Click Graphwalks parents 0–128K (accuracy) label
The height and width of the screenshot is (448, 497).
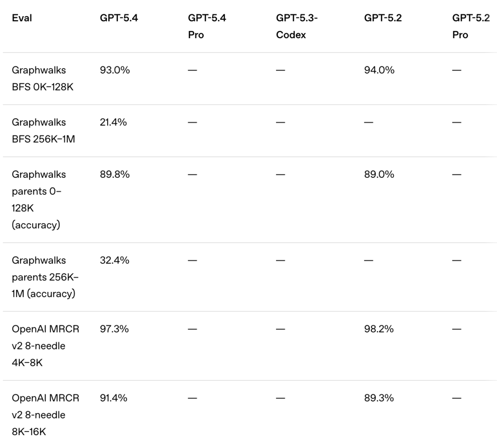click(39, 200)
